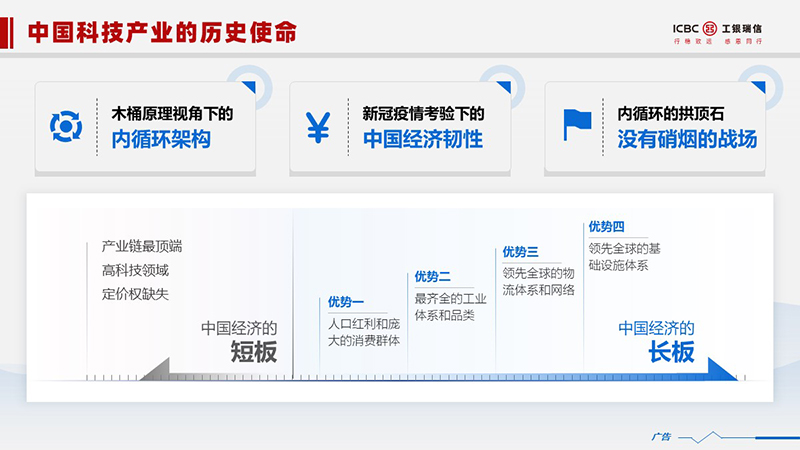Click the 工银瑞信 brand name
Image resolution: width=800 pixels, height=450 pixels.
(x=741, y=29)
